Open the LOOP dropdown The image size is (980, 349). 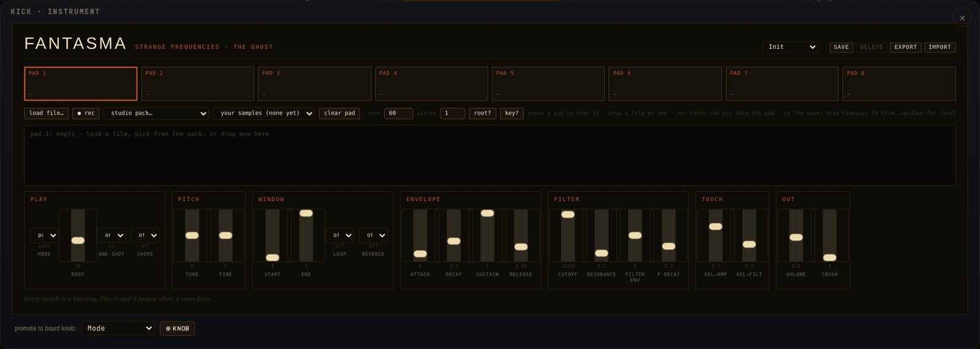(339, 235)
